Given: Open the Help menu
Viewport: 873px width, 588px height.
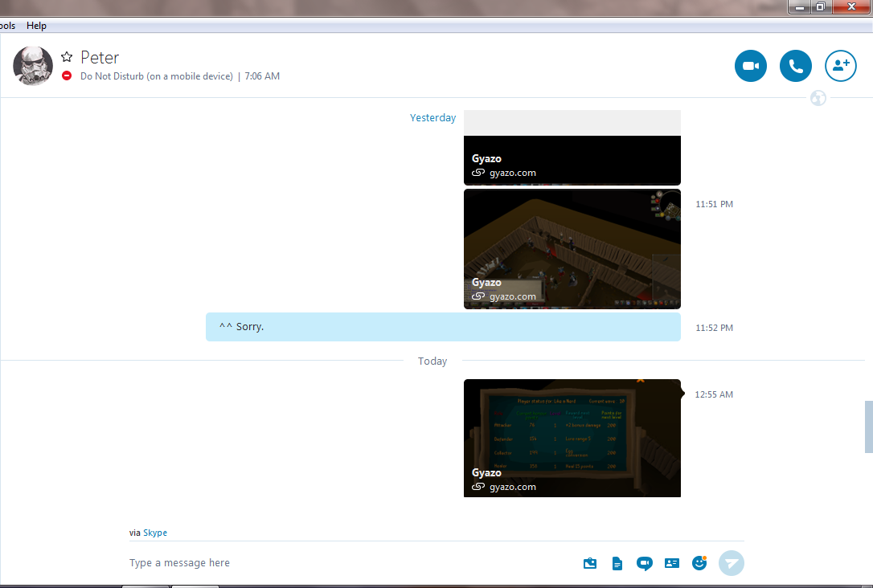Looking at the screenshot, I should [36, 26].
